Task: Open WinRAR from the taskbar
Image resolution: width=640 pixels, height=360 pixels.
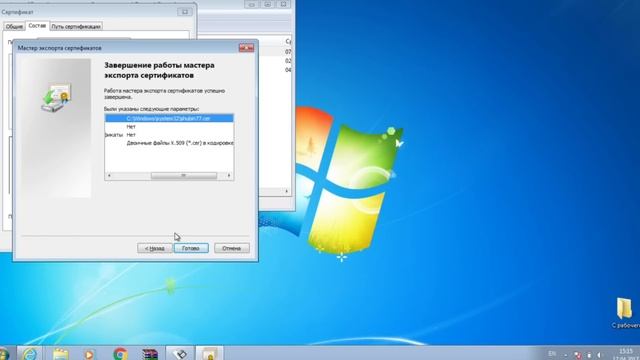Action: 150,353
